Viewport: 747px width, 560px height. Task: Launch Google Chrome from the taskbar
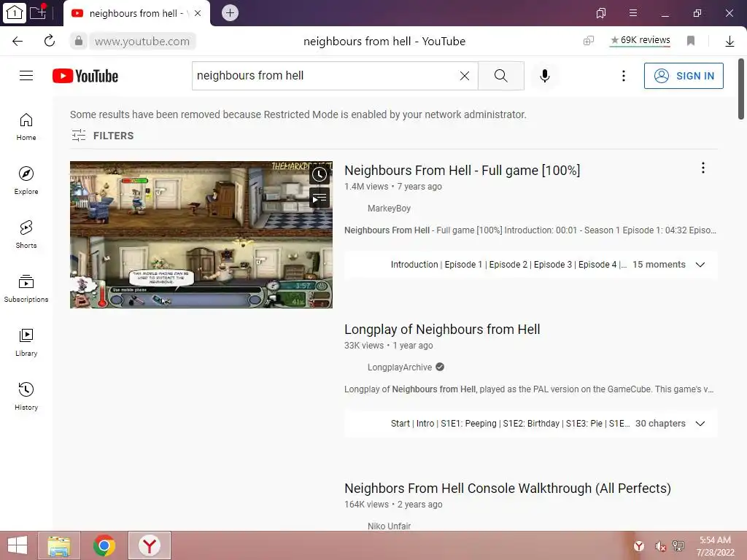(104, 545)
